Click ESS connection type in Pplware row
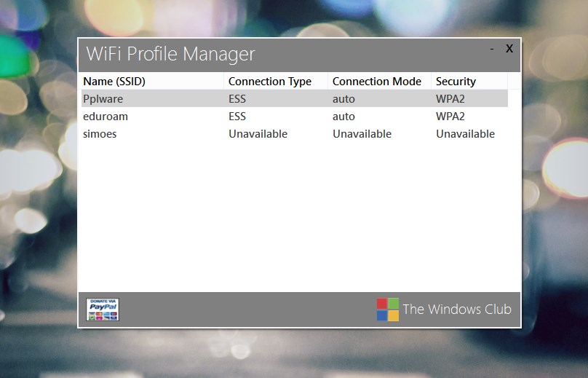 pyautogui.click(x=237, y=99)
